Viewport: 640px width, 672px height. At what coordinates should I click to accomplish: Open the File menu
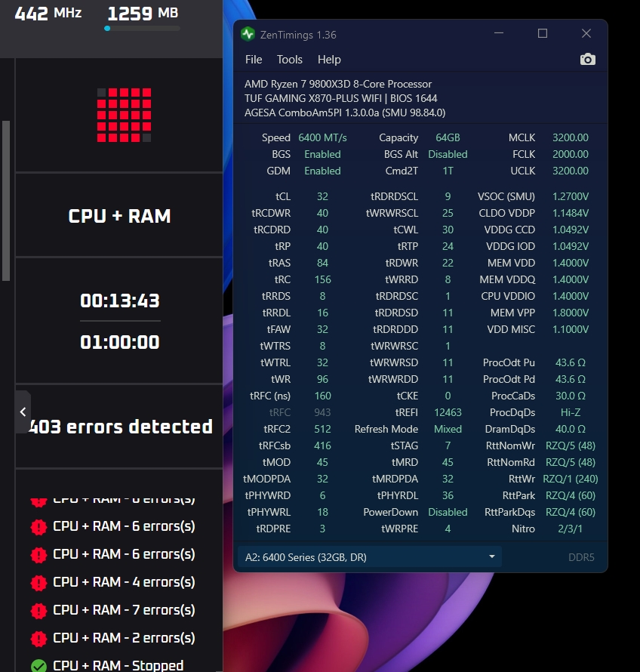pos(254,60)
